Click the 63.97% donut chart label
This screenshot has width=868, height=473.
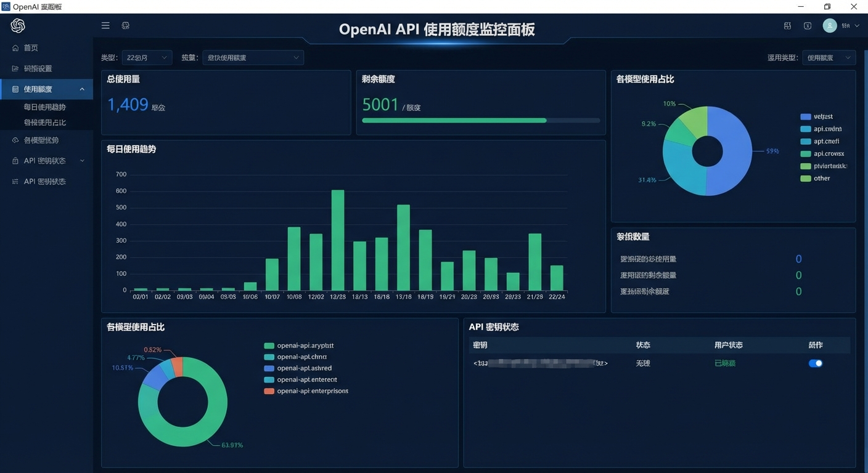[x=232, y=445]
